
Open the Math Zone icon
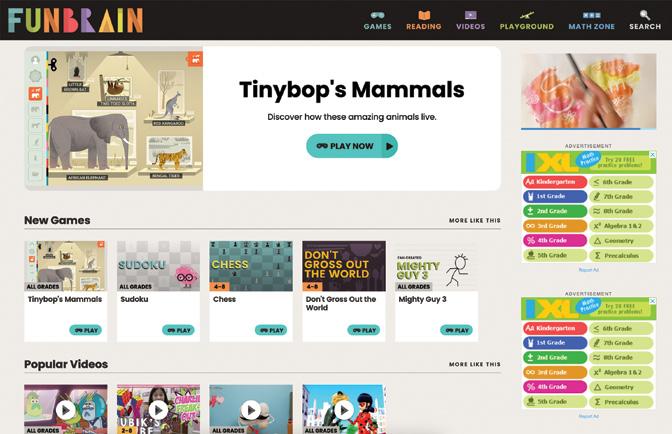click(591, 15)
